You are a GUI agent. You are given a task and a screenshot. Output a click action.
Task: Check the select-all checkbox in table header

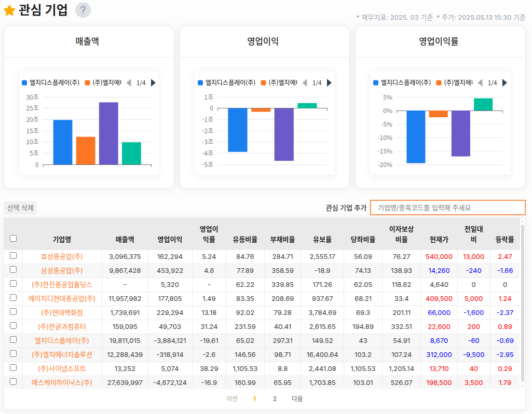[x=13, y=238]
